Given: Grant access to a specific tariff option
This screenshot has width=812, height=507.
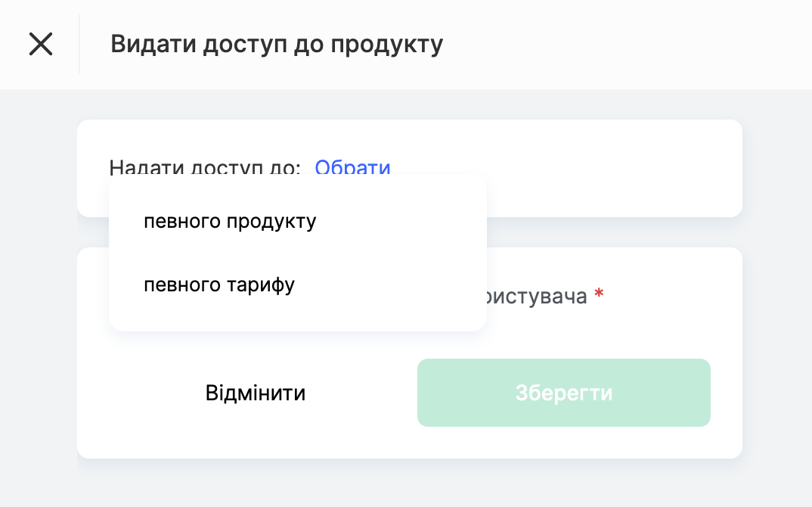Looking at the screenshot, I should point(219,285).
